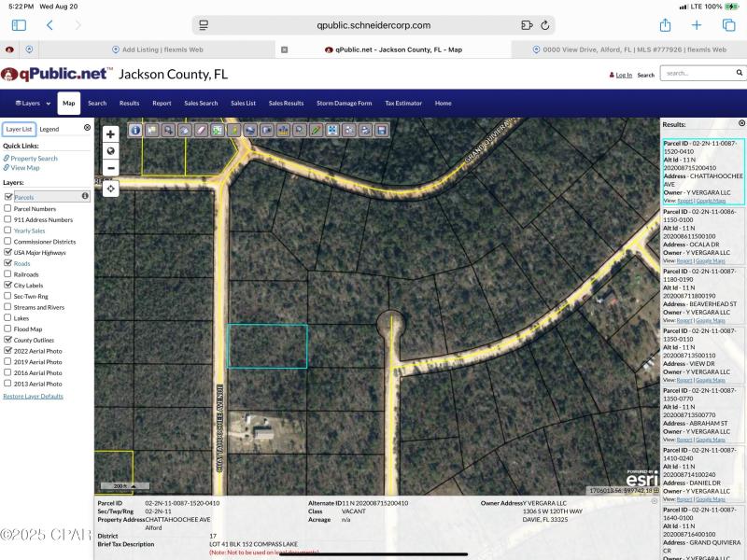Open the Storm Damage Form page

(344, 104)
